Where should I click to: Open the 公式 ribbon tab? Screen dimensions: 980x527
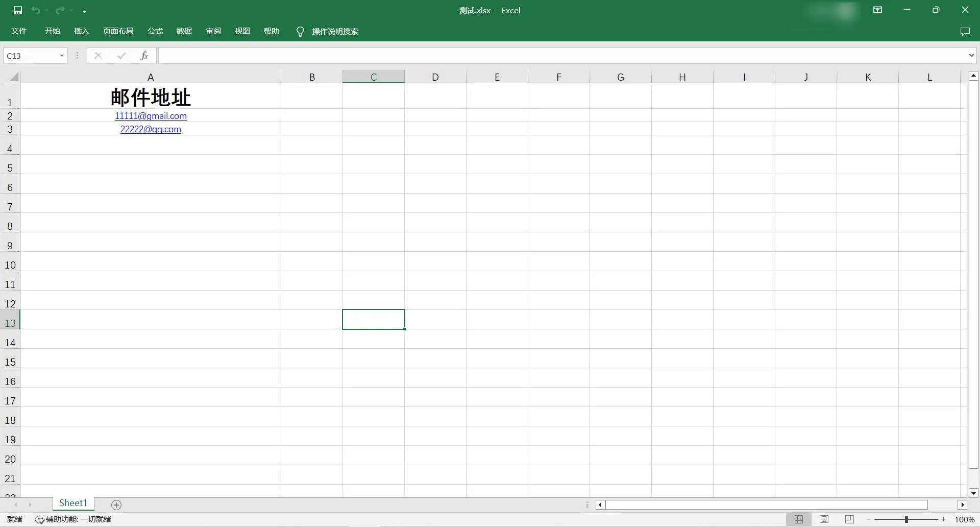pos(155,31)
